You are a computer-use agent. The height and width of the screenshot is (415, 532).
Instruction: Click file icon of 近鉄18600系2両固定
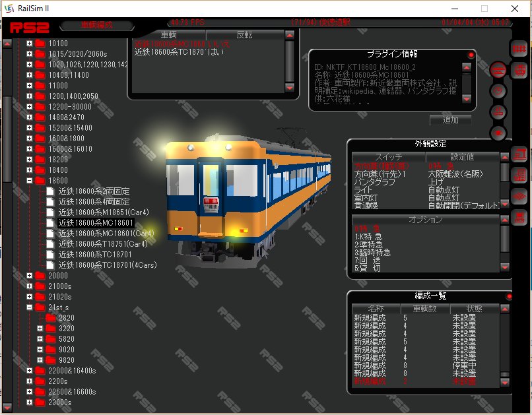(50, 191)
